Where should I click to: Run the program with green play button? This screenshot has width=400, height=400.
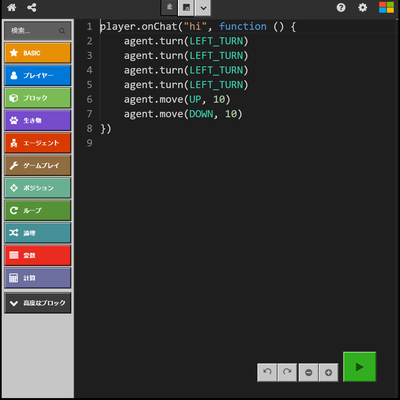(x=359, y=367)
